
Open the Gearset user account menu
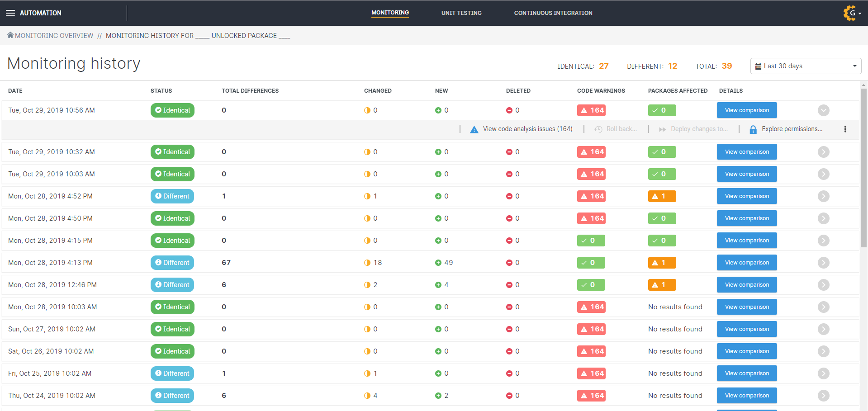point(852,13)
